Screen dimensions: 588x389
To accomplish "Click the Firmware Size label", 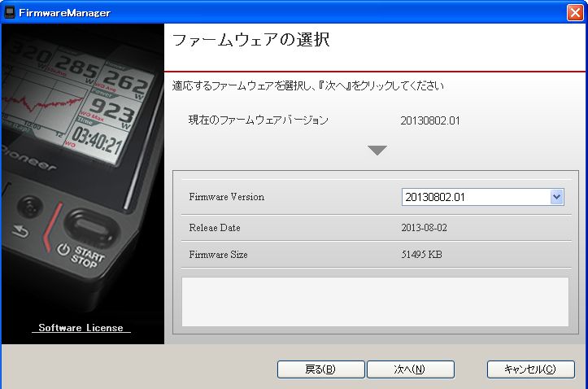I will click(x=218, y=255).
